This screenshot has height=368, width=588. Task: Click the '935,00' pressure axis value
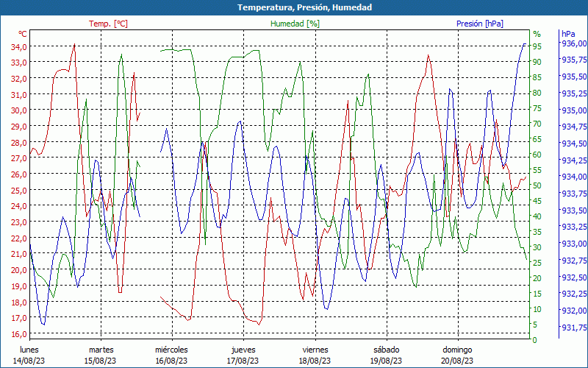[574, 110]
